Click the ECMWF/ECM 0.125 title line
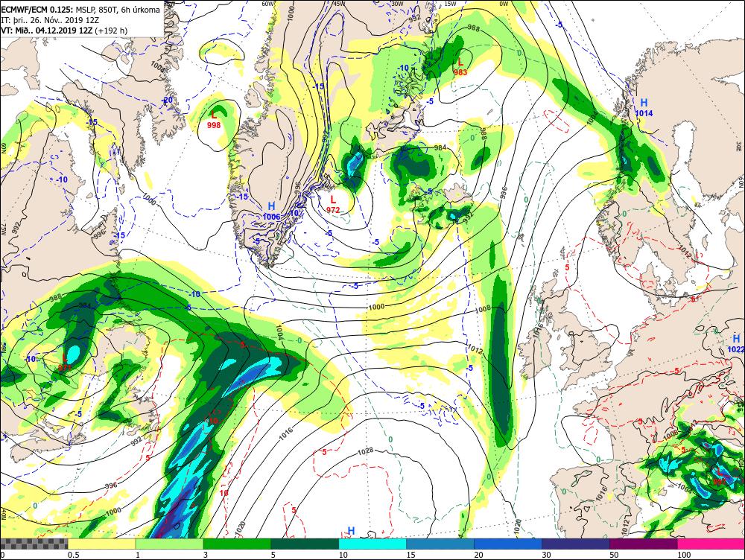Image resolution: width=745 pixels, height=560 pixels. [80, 10]
